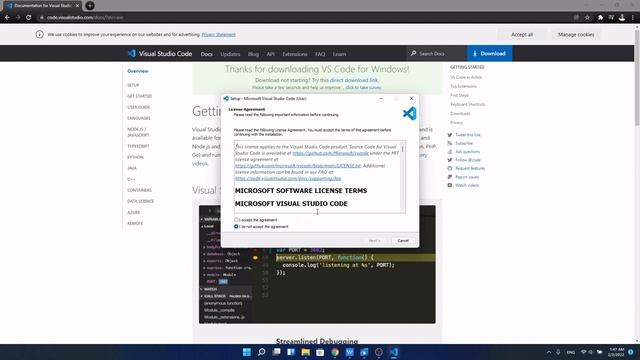Open REMOTE section in docs sidebar
The height and width of the screenshot is (360, 640).
coord(135,224)
